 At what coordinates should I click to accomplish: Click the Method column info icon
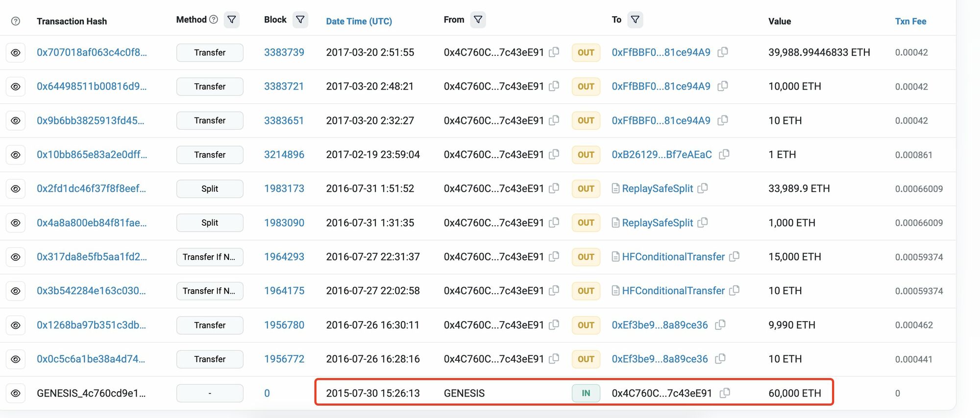coord(214,20)
